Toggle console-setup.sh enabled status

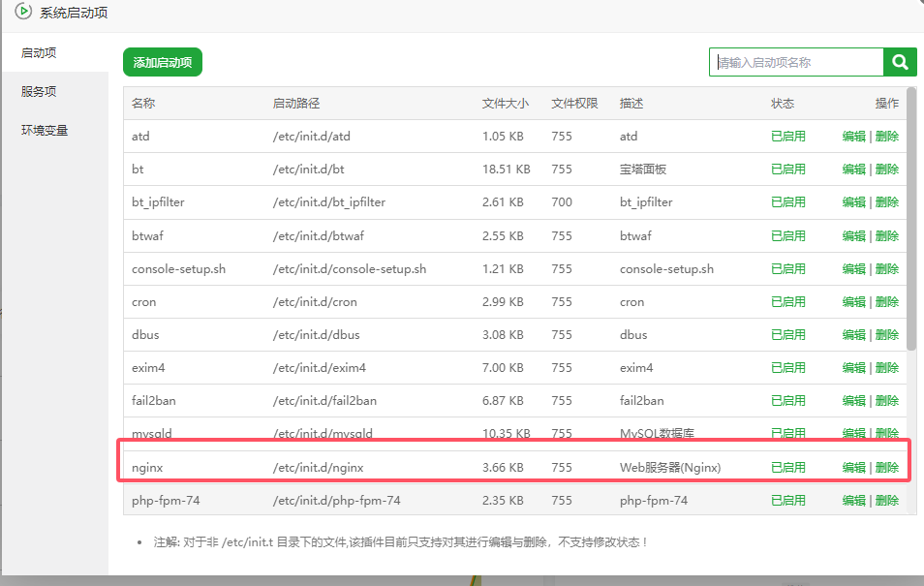(787, 268)
